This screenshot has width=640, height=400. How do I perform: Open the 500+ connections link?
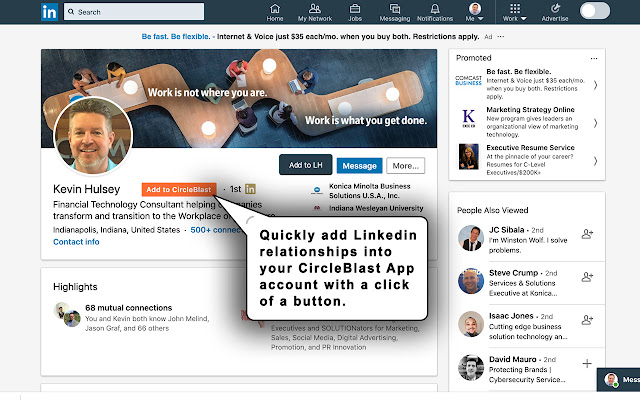[216, 230]
